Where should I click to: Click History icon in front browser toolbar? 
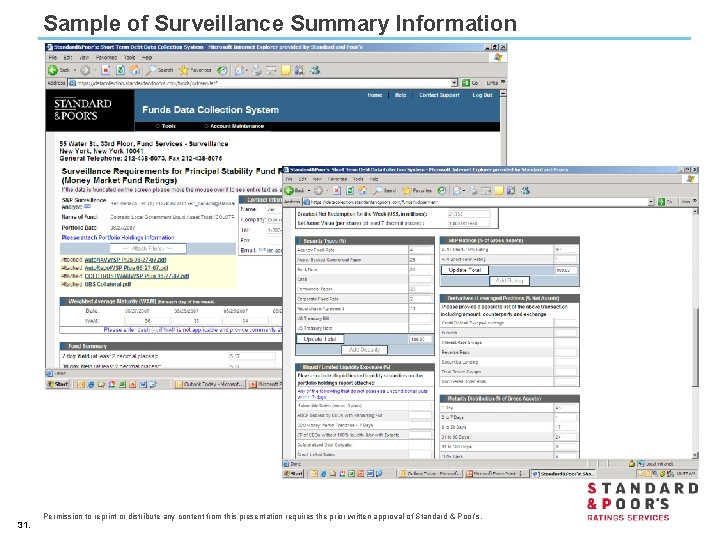coord(441,190)
